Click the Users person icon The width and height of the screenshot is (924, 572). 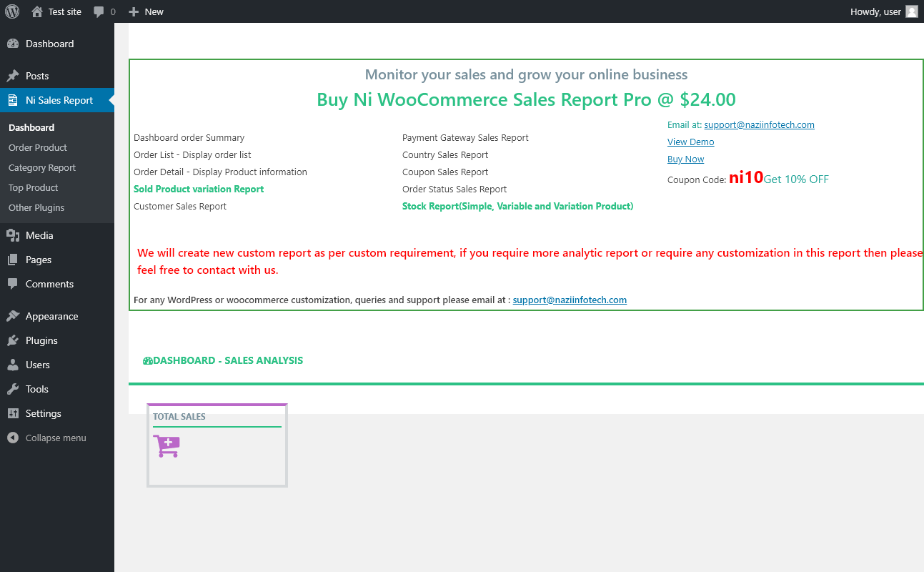pyautogui.click(x=13, y=365)
